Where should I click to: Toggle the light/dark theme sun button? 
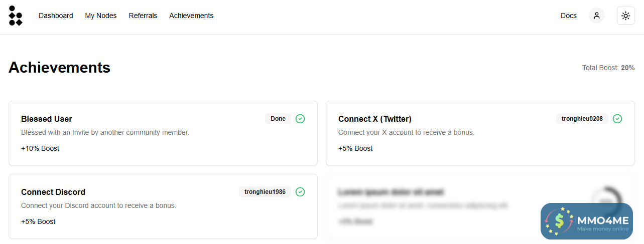click(625, 16)
